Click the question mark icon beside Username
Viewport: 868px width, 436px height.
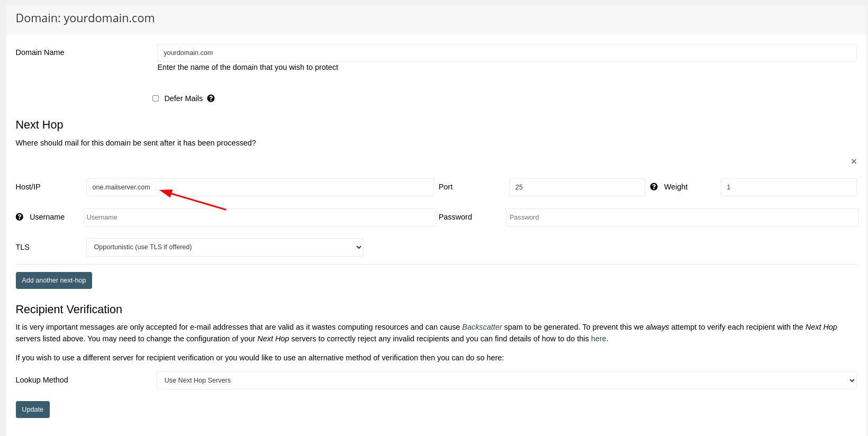(x=20, y=217)
